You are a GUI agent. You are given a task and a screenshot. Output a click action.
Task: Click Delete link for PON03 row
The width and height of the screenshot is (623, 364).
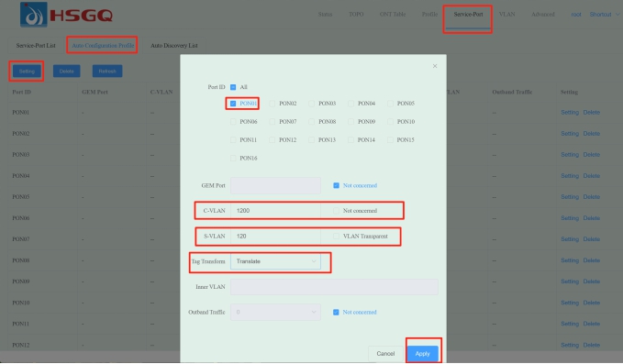coord(591,154)
